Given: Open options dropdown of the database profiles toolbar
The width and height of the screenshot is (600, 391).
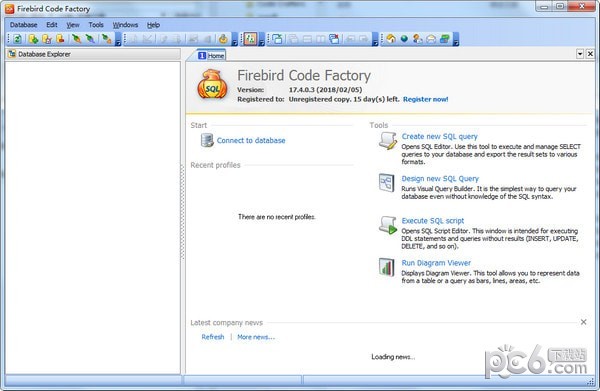Looking at the screenshot, I should 118,39.
